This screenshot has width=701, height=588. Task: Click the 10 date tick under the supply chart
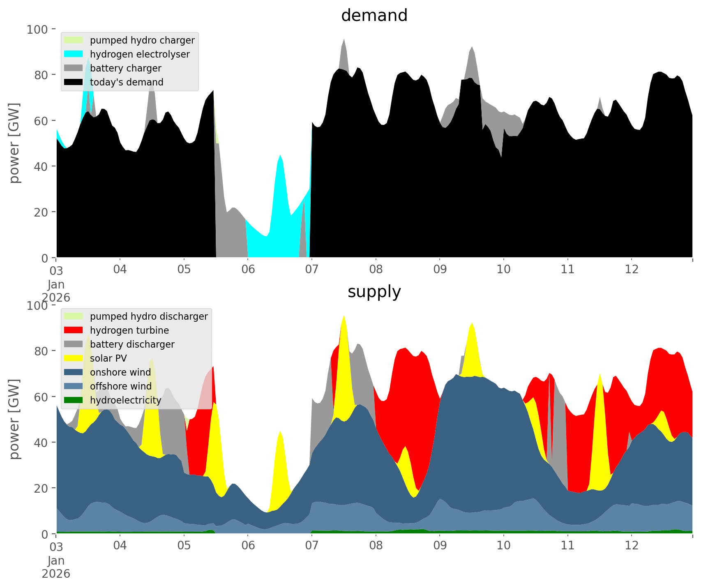pyautogui.click(x=503, y=546)
